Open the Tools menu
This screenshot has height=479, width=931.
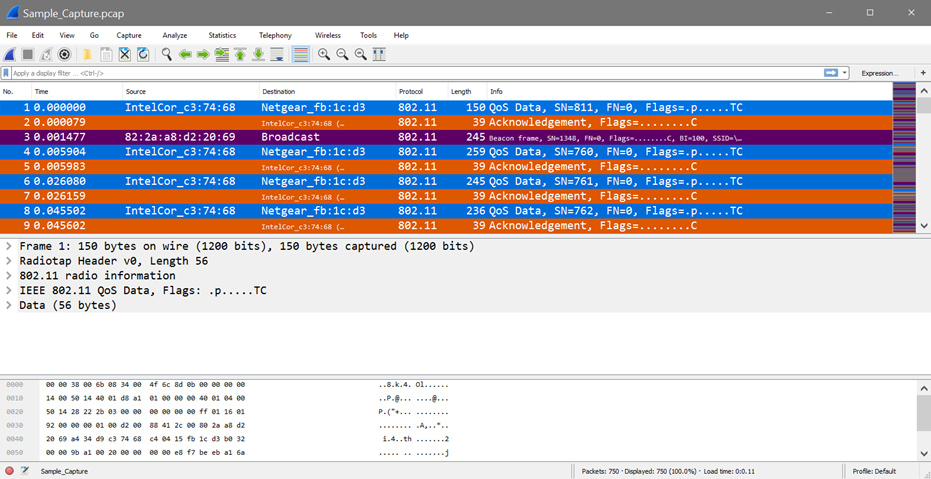[368, 36]
